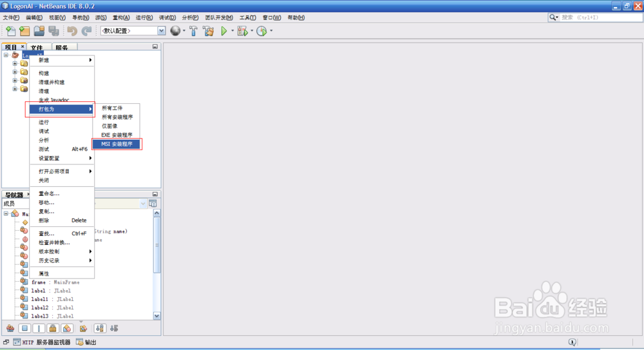Image resolution: width=644 pixels, height=350 pixels.
Task: Open the Profile Project dropdown arrow
Action: [271, 31]
